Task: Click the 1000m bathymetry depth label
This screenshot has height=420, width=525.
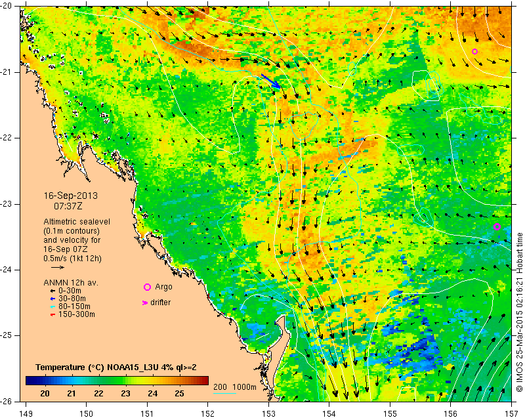Action: pyautogui.click(x=244, y=387)
